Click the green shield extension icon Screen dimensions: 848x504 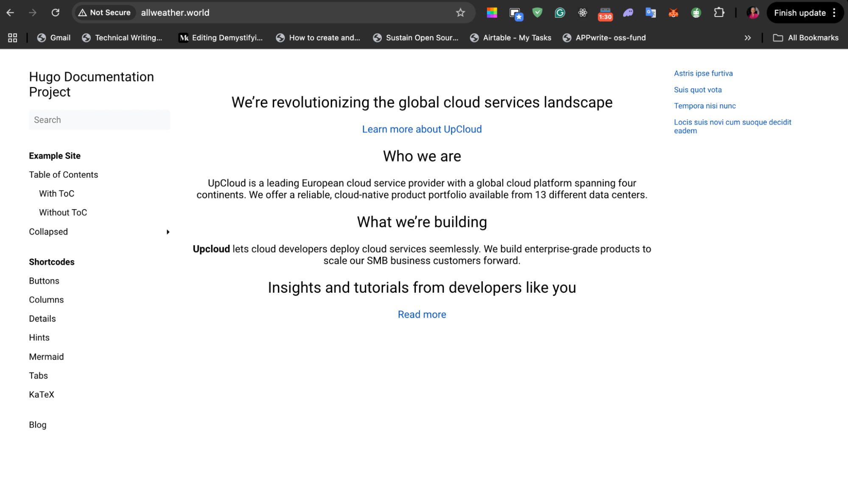[537, 13]
